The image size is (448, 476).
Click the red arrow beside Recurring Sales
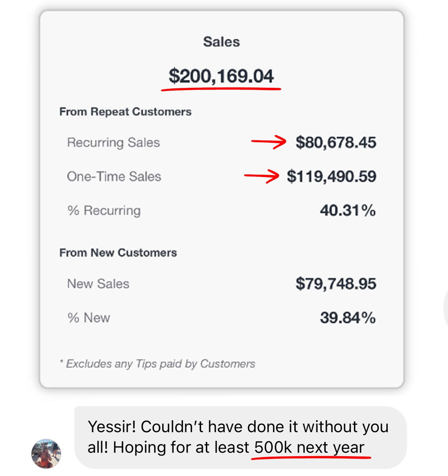pyautogui.click(x=268, y=142)
